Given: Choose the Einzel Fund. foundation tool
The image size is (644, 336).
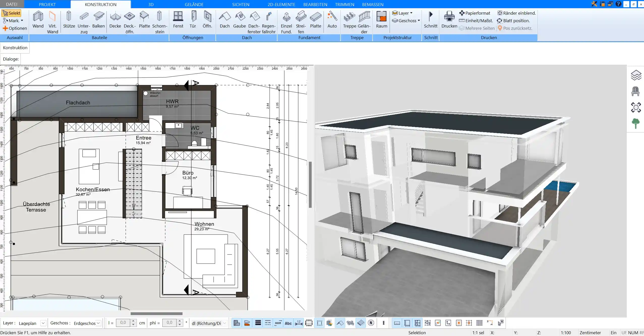Looking at the screenshot, I should coord(286,22).
